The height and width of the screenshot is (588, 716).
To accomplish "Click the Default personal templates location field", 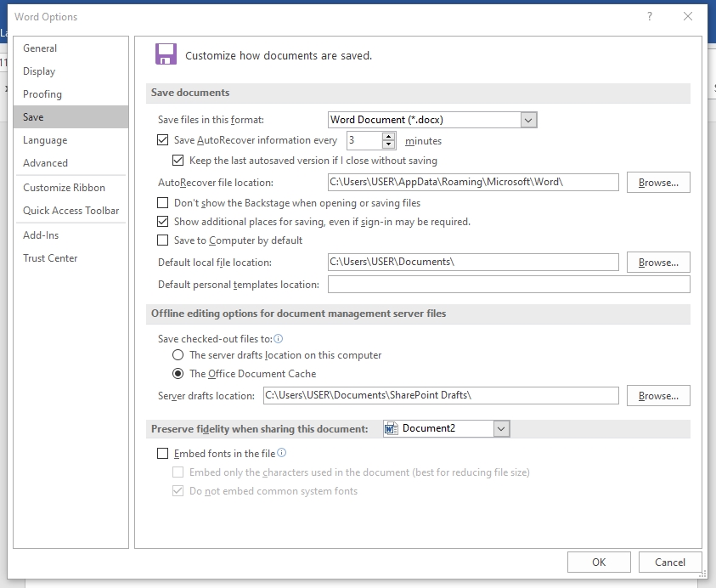I will pyautogui.click(x=508, y=285).
